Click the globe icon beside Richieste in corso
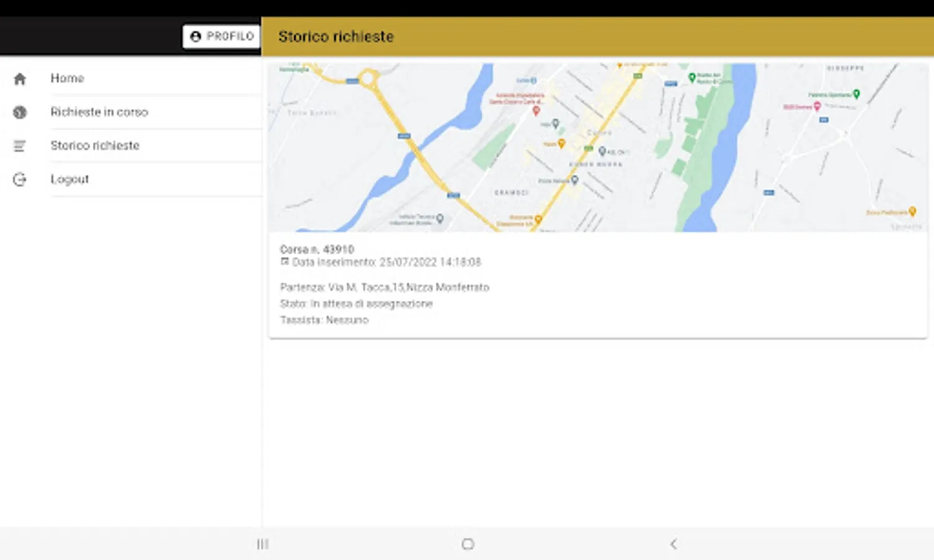This screenshot has width=934, height=560. (20, 112)
